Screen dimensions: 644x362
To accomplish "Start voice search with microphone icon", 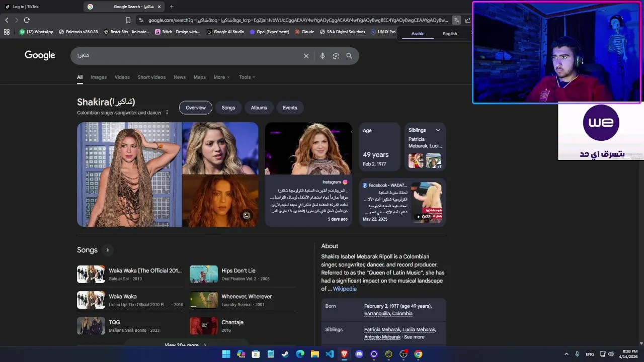I will 323,56.
